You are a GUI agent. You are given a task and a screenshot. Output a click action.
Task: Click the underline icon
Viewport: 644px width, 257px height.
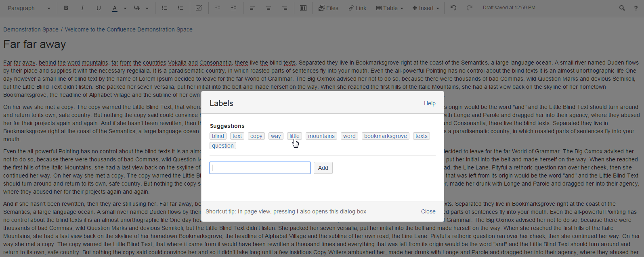(x=99, y=8)
